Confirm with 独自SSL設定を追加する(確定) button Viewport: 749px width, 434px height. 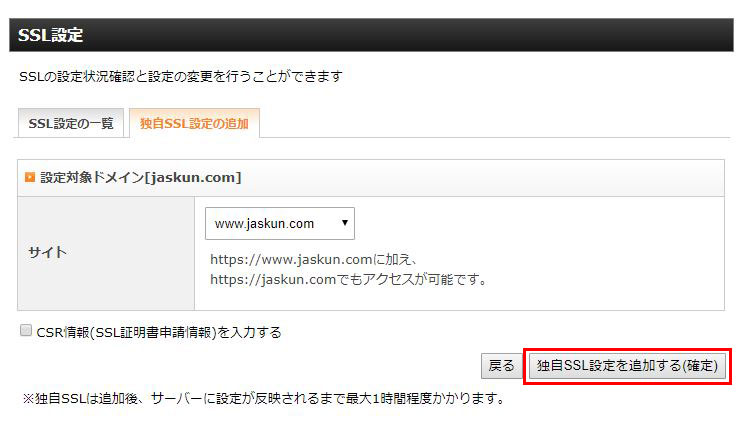point(627,366)
